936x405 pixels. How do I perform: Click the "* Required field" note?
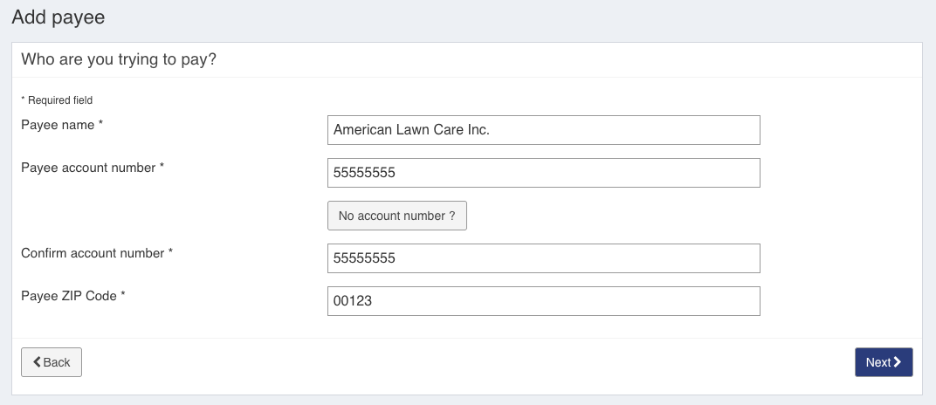[56, 100]
